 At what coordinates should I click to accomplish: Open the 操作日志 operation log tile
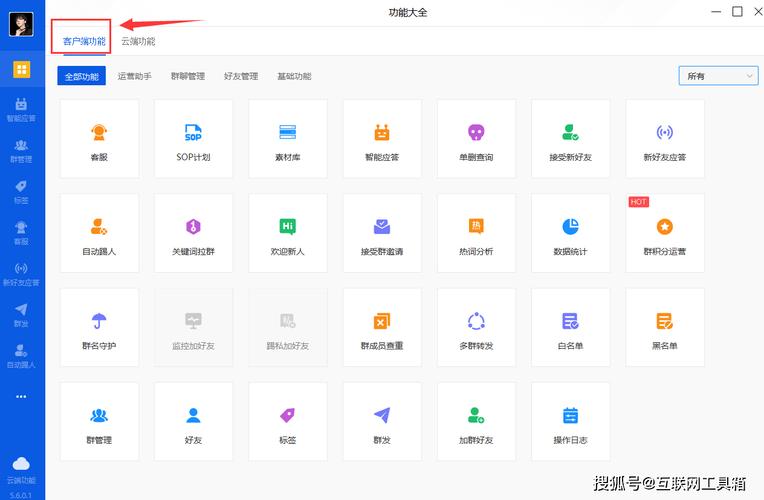point(570,422)
